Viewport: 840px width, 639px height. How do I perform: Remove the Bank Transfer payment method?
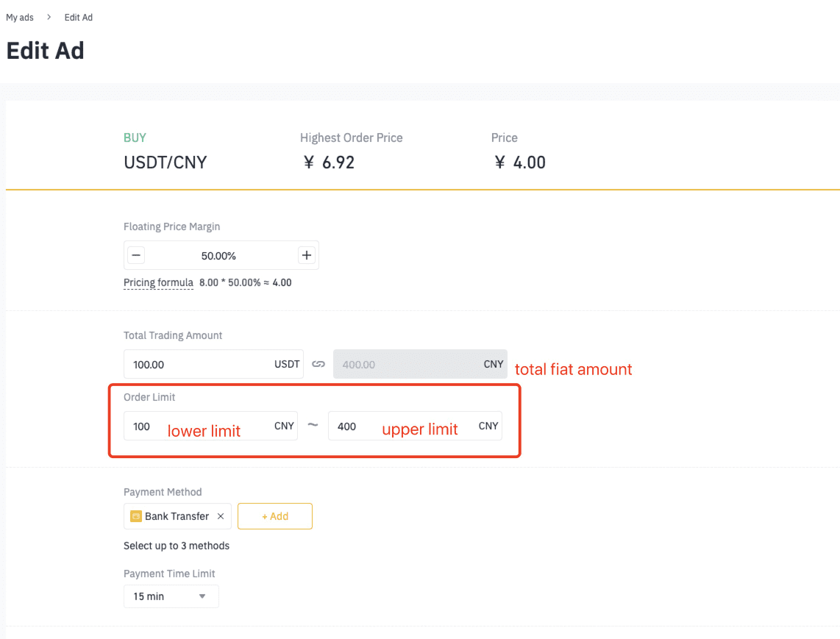(221, 516)
